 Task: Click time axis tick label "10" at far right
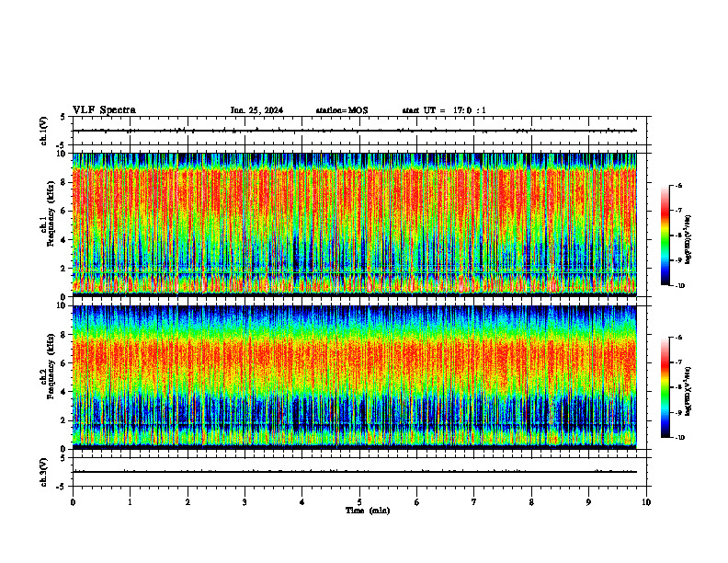pyautogui.click(x=646, y=502)
